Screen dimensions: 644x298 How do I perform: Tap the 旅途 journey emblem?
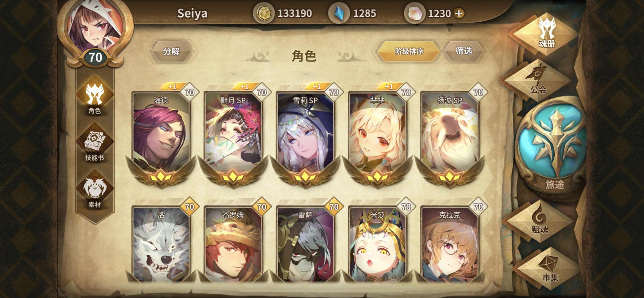[553, 150]
